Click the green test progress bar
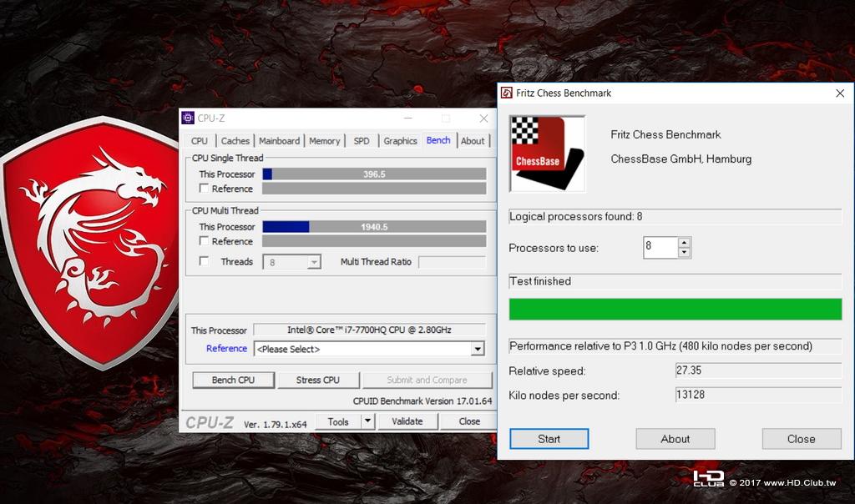This screenshot has width=855, height=504. click(675, 309)
